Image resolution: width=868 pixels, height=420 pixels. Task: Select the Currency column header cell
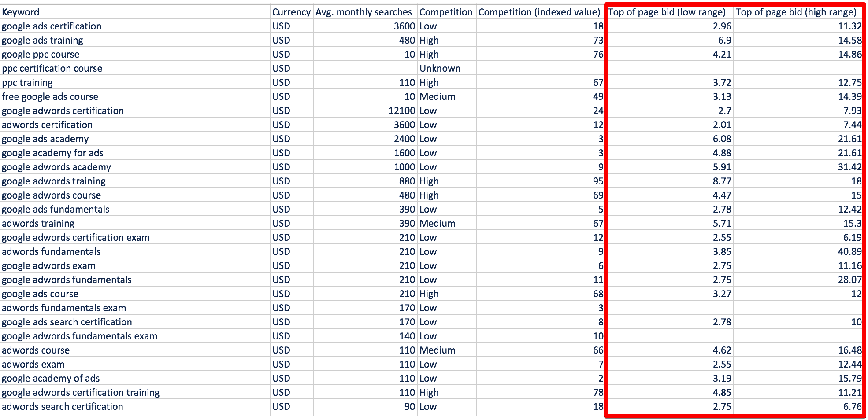[x=292, y=12]
